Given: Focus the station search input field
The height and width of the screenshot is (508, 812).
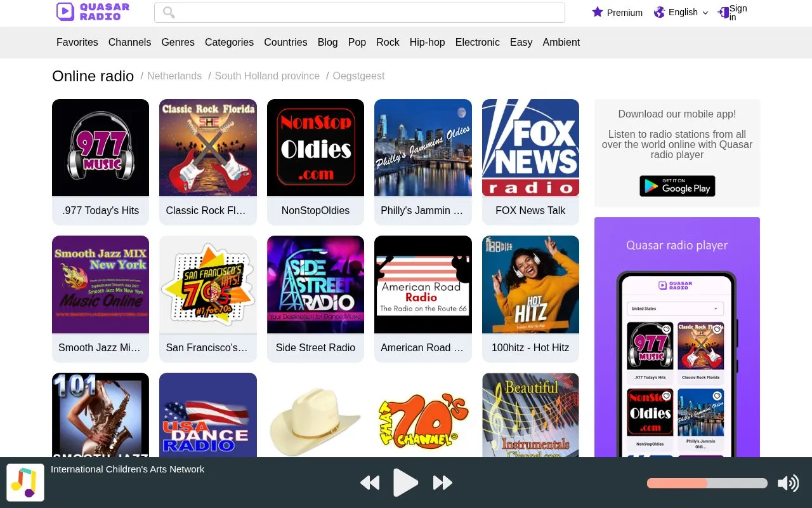Looking at the screenshot, I should pos(360,12).
